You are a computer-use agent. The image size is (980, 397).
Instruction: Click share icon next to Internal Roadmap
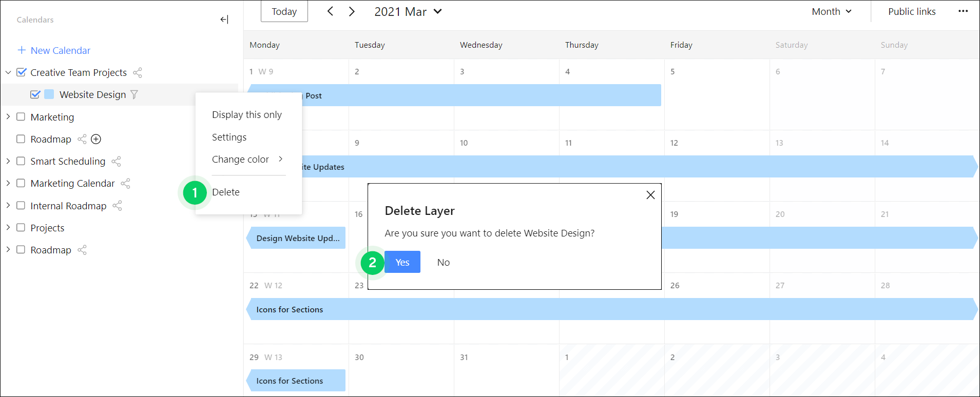tap(118, 206)
